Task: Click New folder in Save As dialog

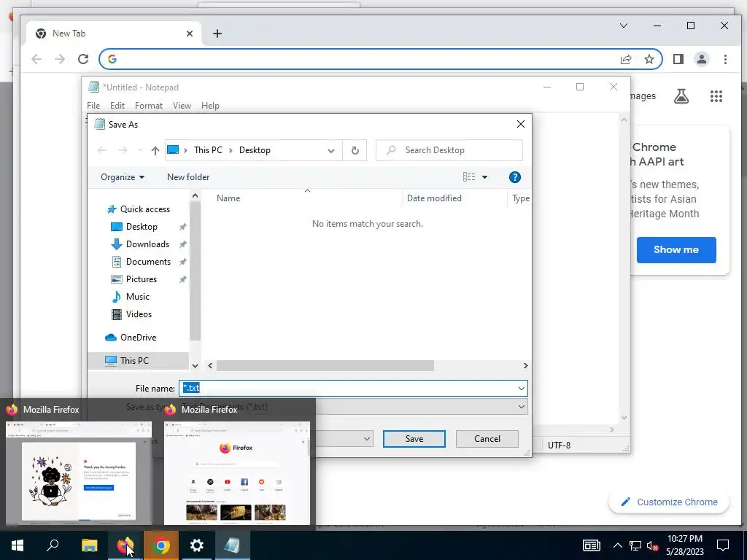Action: (x=188, y=177)
